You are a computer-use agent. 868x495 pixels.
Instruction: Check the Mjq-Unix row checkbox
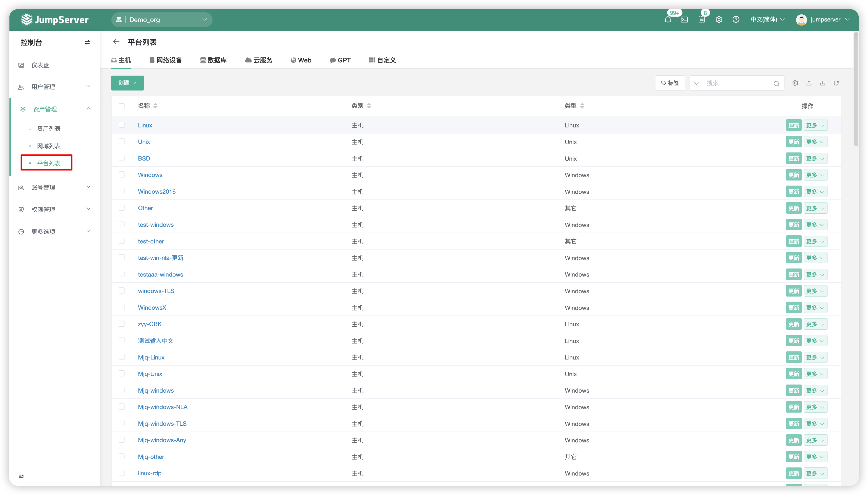[x=121, y=374]
